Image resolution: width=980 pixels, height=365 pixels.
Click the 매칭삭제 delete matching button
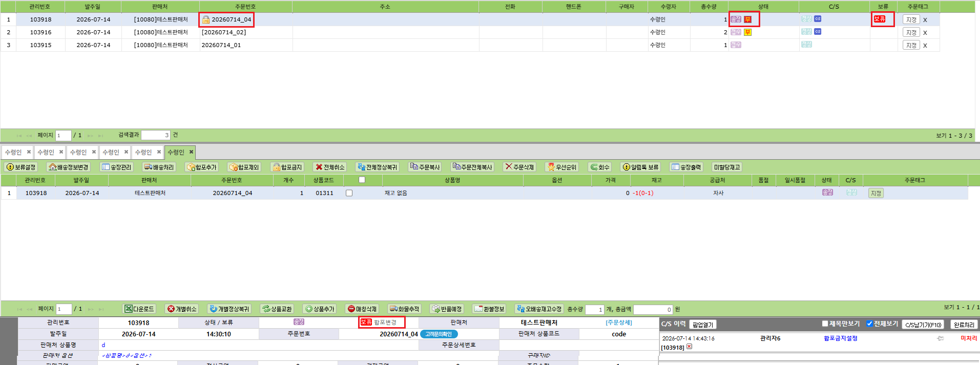pos(362,309)
